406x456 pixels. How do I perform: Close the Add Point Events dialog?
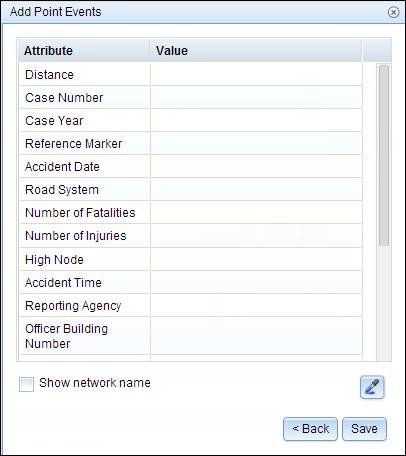coord(393,12)
